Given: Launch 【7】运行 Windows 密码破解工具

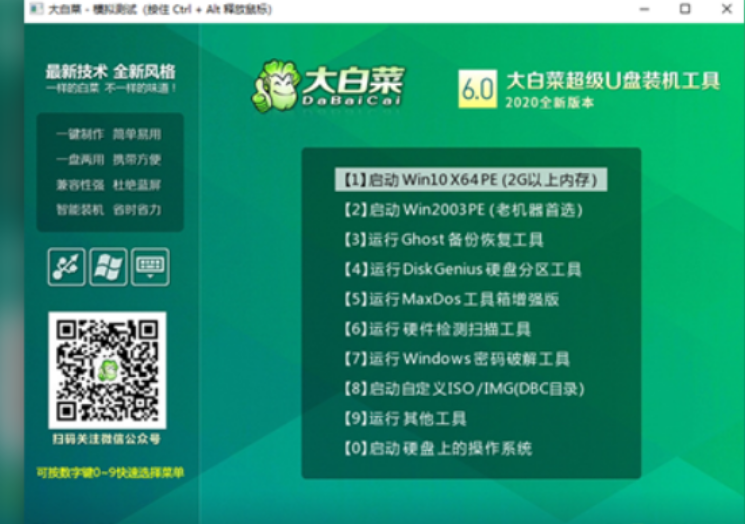Looking at the screenshot, I should (x=457, y=359).
